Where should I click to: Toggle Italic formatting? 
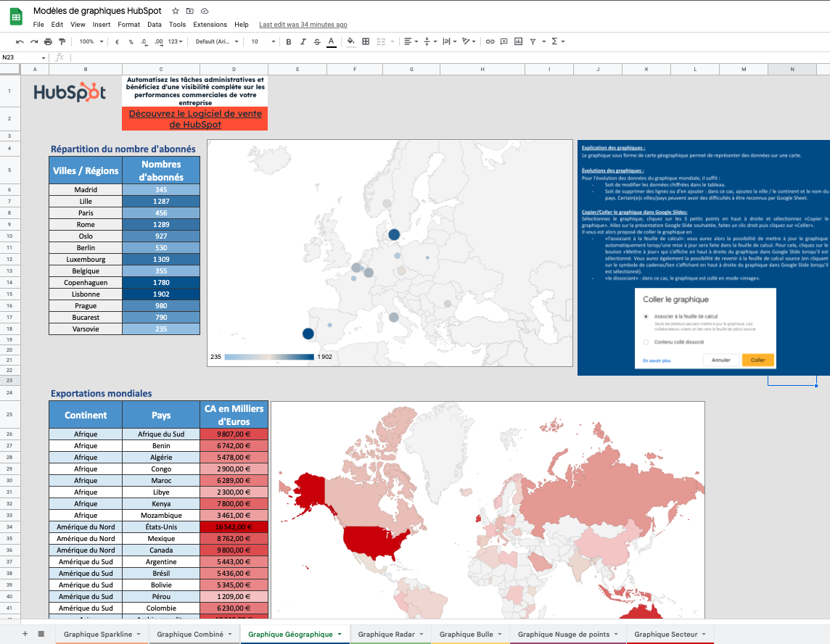(303, 42)
